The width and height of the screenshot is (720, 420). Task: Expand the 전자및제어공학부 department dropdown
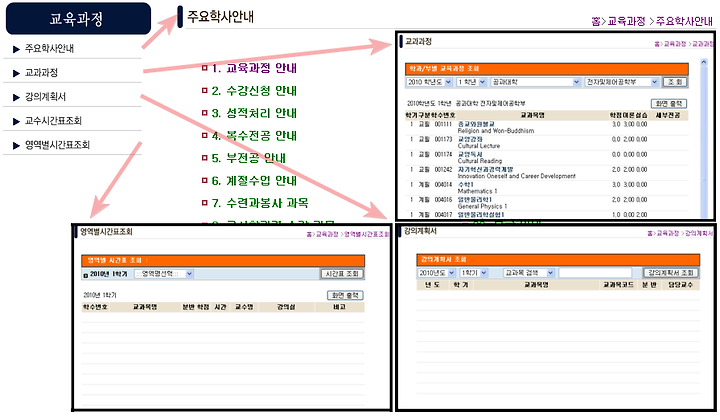(622, 82)
